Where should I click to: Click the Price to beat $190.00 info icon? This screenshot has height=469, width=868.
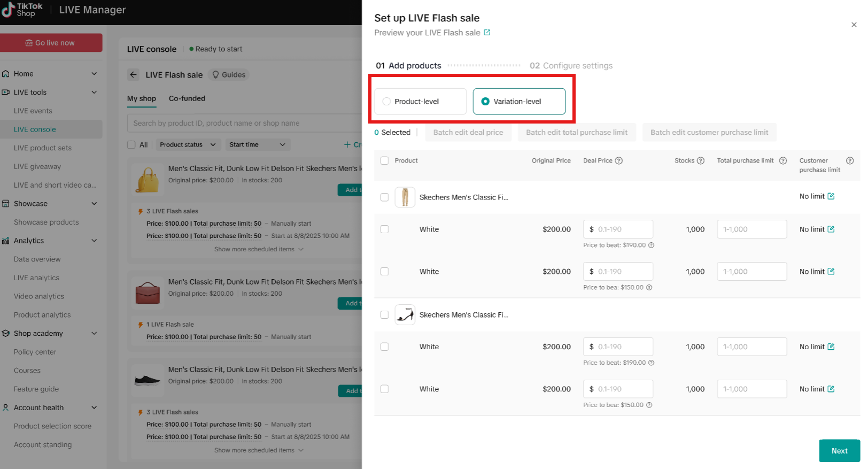pyautogui.click(x=652, y=245)
